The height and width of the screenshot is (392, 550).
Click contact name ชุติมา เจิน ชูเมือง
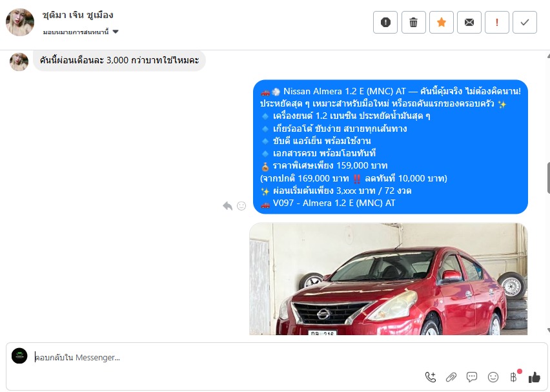[77, 15]
